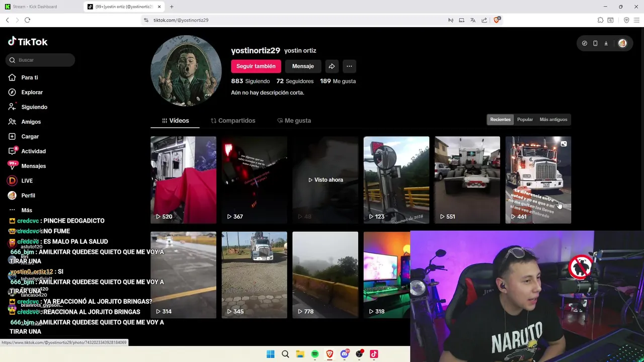Open the video with 123 views
The width and height of the screenshot is (644, 362).
pyautogui.click(x=396, y=180)
